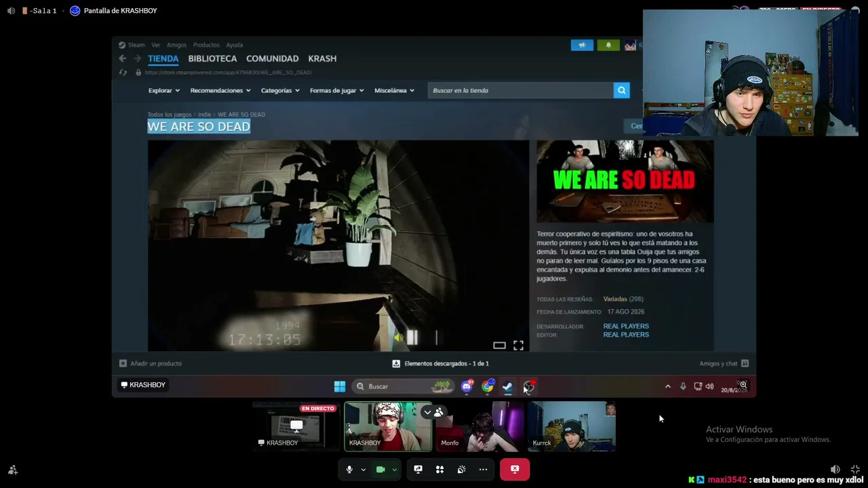868x488 pixels.
Task: Open microphone options arrow next to mic
Action: click(363, 469)
